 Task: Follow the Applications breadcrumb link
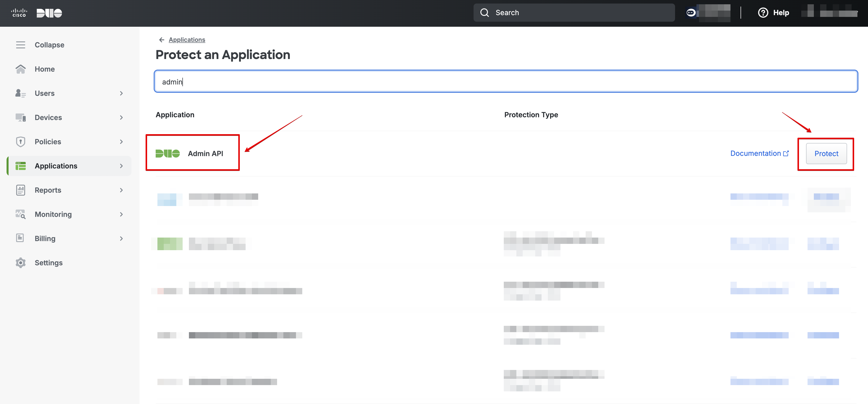coord(187,40)
